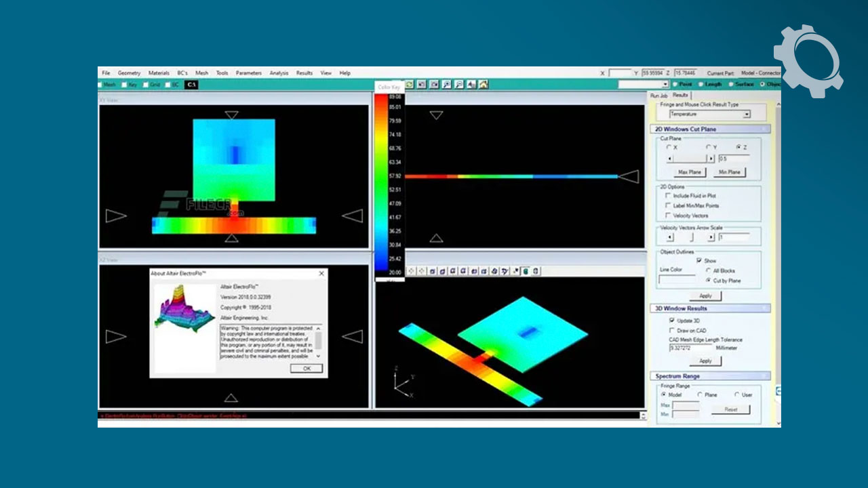Switch to the Run Job tab

click(658, 96)
